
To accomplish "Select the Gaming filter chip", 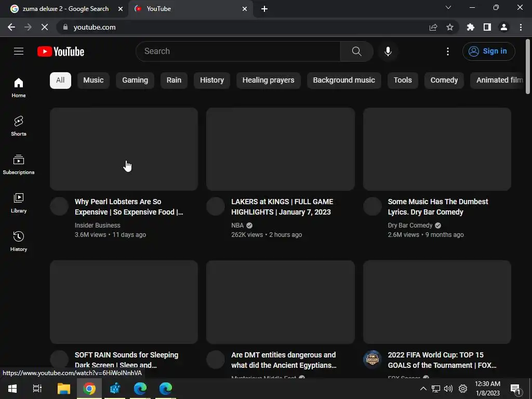I will click(x=135, y=81).
